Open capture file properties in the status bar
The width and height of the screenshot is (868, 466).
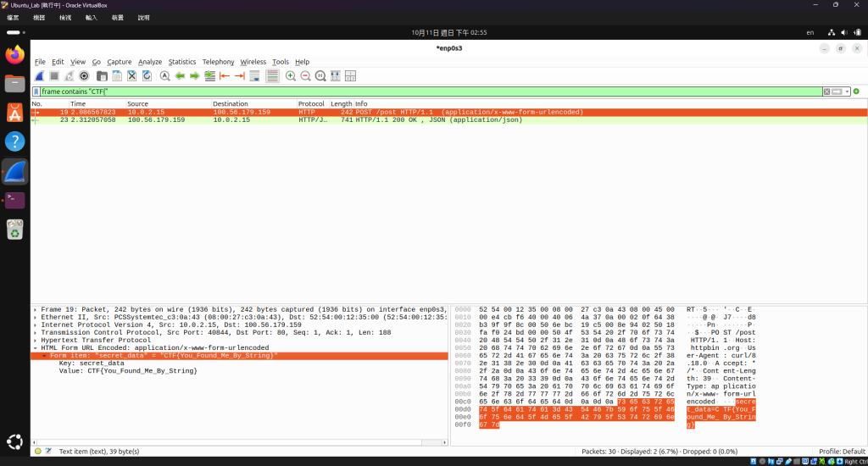tap(48, 452)
